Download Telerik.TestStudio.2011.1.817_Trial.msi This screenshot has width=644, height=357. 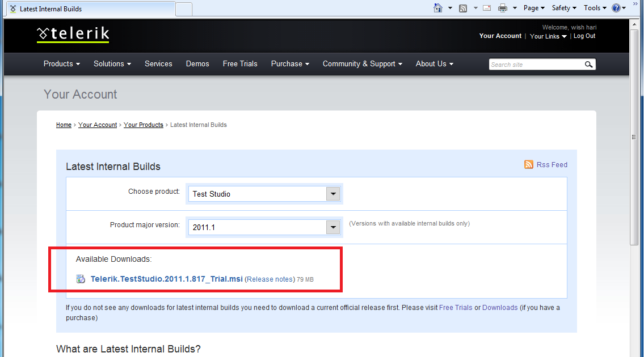pos(166,279)
